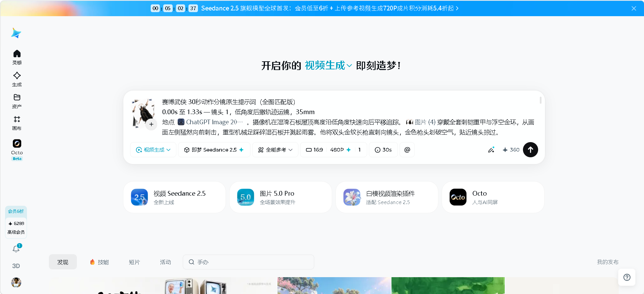
Task: Open the 3D section in sidebar
Action: [x=16, y=266]
